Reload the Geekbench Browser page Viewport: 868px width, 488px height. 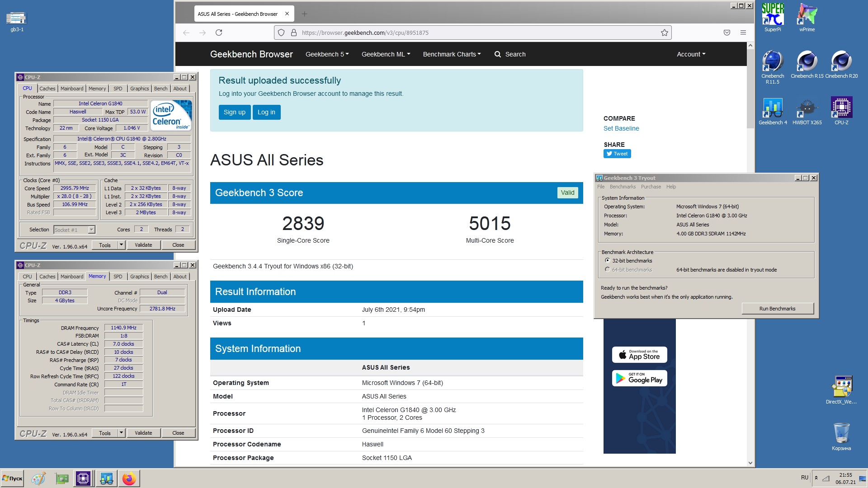[219, 33]
